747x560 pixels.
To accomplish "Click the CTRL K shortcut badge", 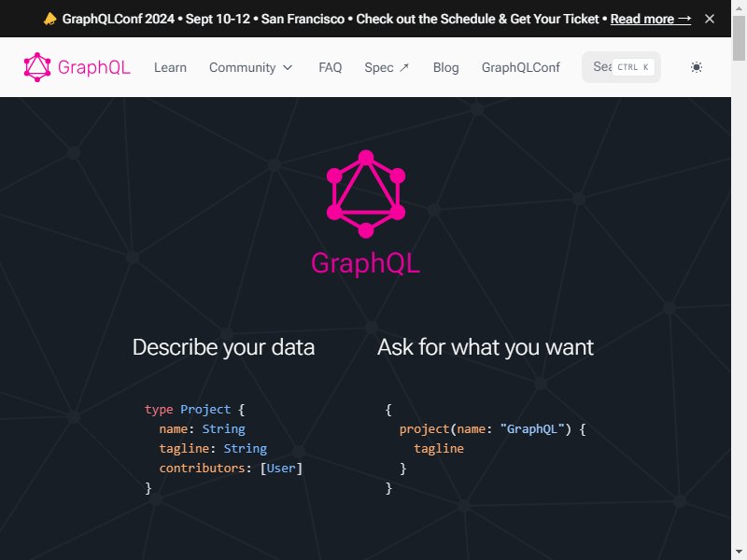I will pyautogui.click(x=633, y=67).
